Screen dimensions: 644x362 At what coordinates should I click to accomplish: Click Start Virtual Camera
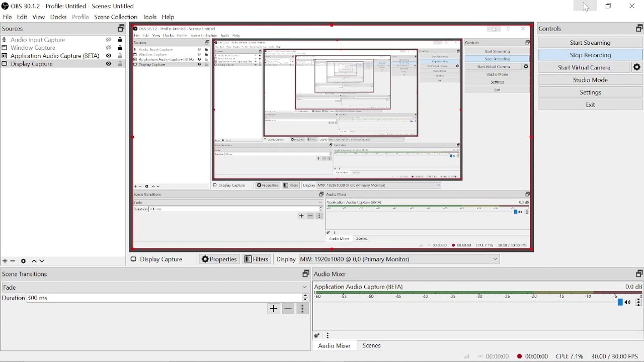[584, 67]
